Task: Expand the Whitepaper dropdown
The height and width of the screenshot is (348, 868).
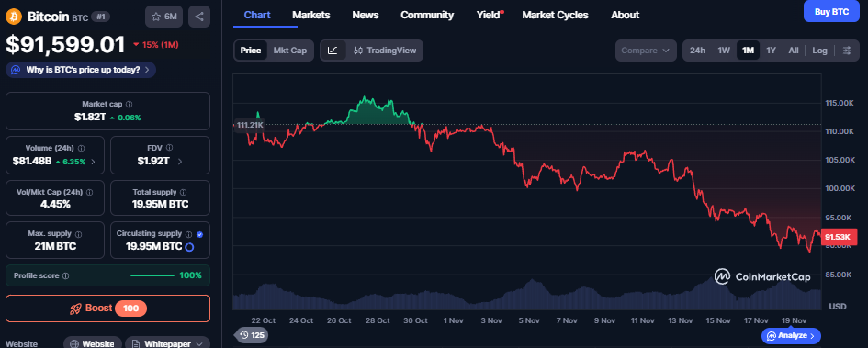Action: [x=199, y=343]
